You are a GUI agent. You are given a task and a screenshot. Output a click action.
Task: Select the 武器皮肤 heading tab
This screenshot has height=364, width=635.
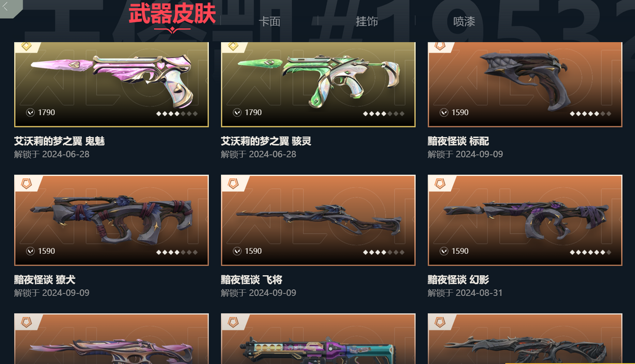pos(172,14)
